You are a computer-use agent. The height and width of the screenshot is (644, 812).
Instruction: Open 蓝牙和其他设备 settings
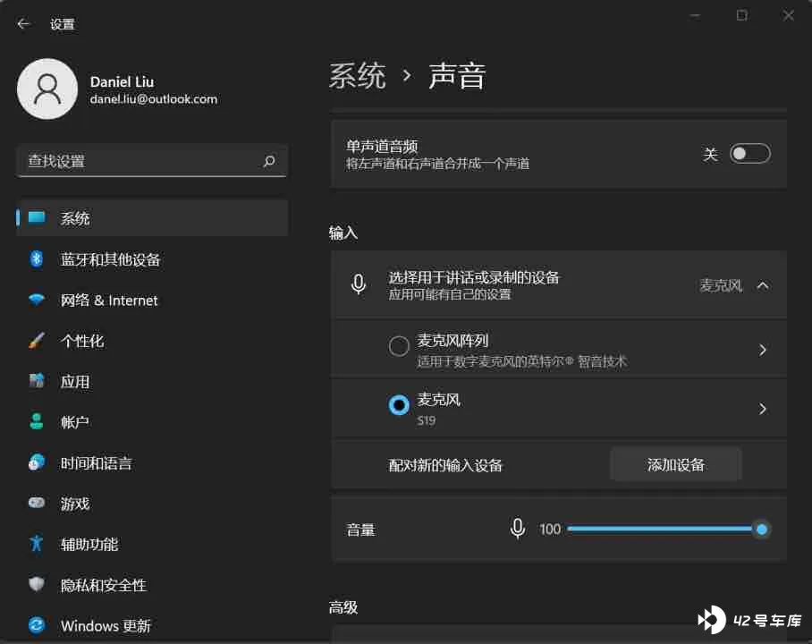point(152,259)
